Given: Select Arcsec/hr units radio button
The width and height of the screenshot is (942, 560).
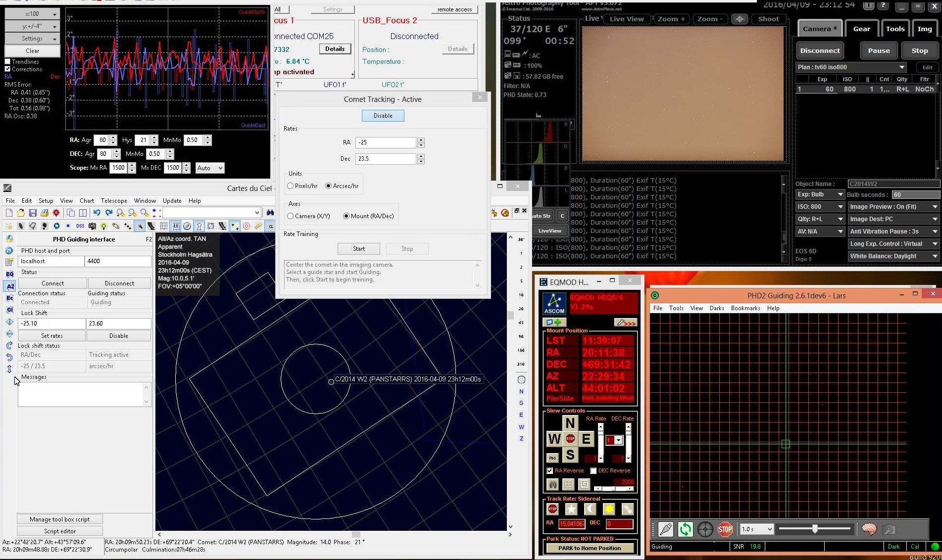Looking at the screenshot, I should click(328, 186).
